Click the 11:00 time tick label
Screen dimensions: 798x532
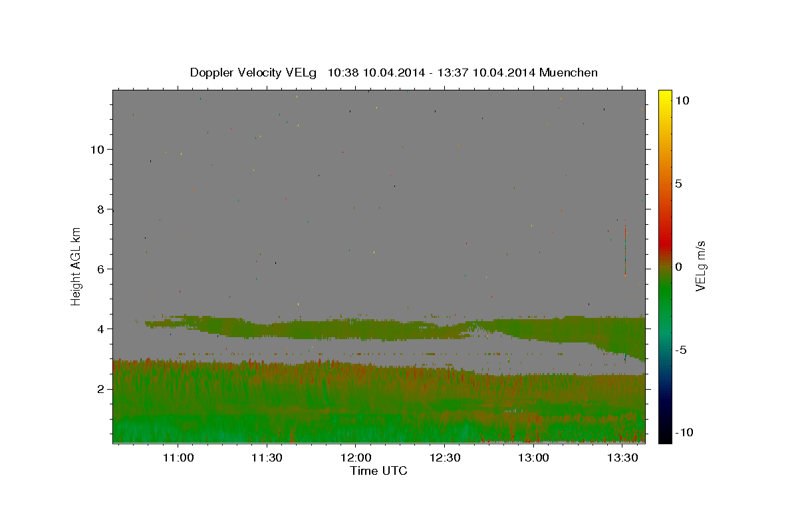coord(178,458)
